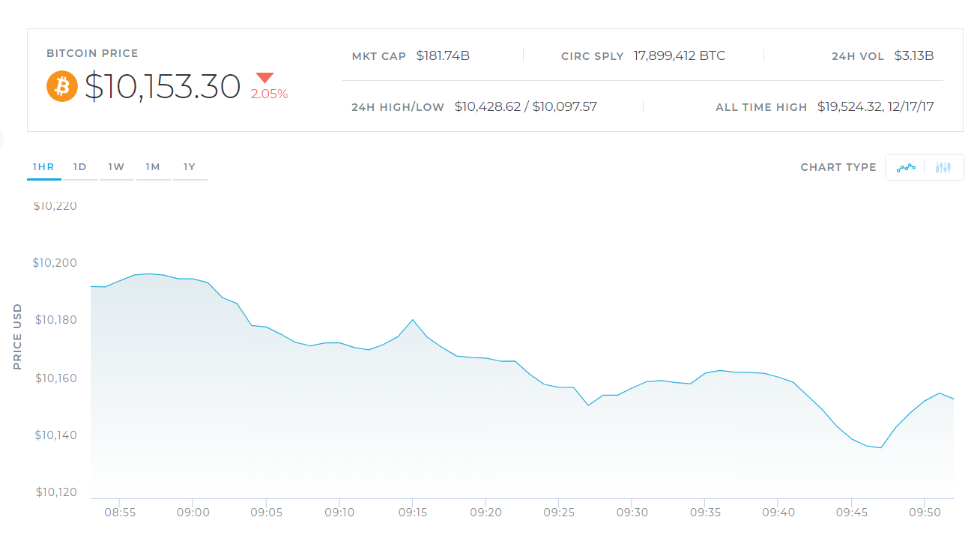Click the CIRC SPLY label
The width and height of the screenshot is (980, 550).
point(593,56)
